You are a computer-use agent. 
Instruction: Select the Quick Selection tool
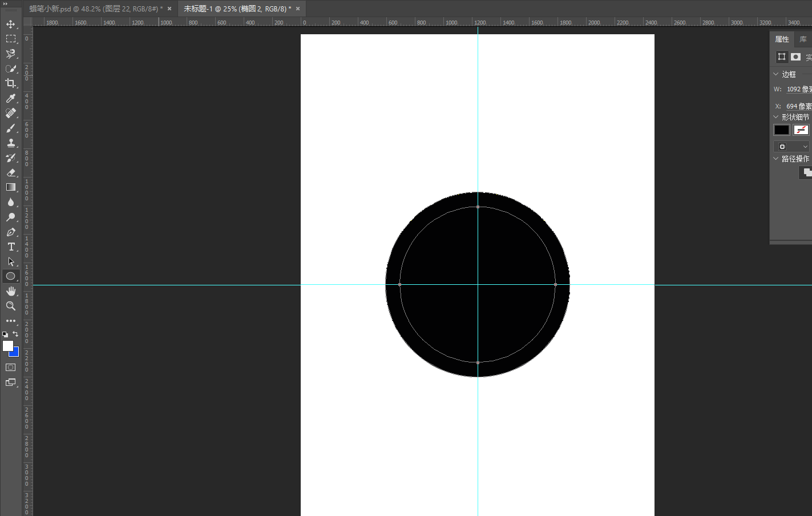tap(10, 68)
